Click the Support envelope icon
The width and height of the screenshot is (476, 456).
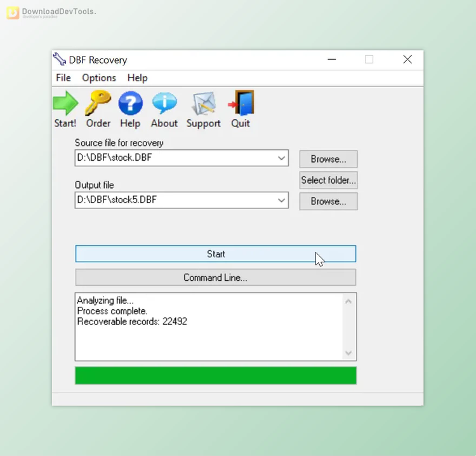click(x=203, y=104)
